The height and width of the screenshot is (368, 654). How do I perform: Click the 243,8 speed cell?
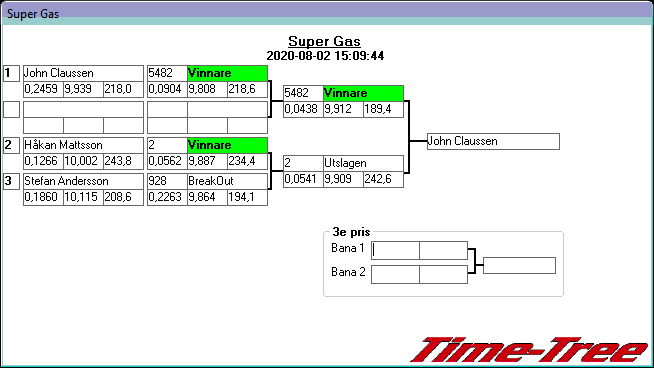pyautogui.click(x=123, y=161)
